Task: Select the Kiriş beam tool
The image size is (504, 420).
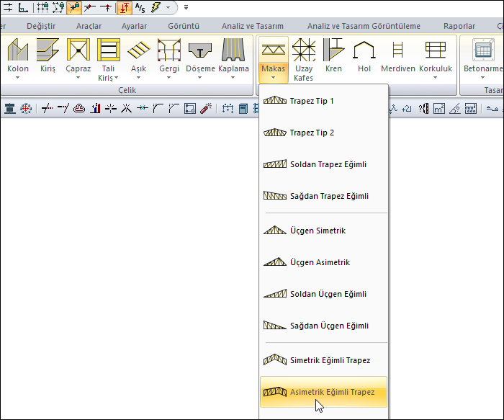Action: (48, 51)
